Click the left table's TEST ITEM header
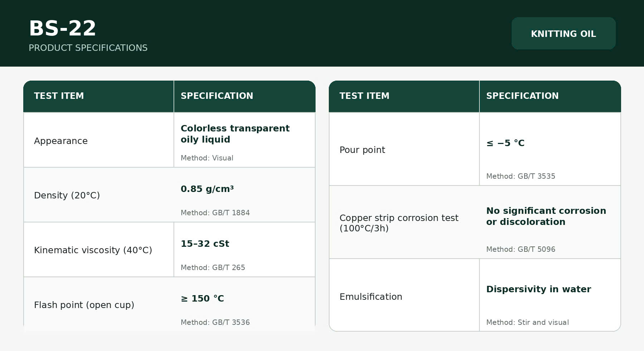The image size is (644, 351). (x=59, y=96)
